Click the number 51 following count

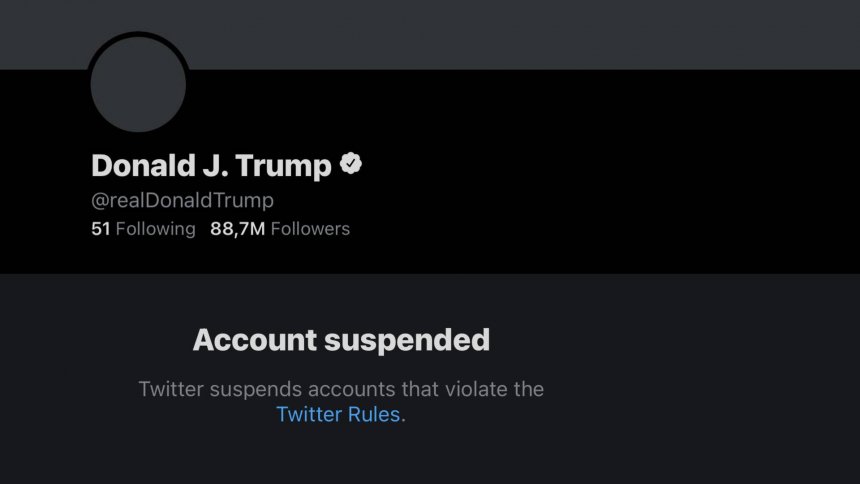click(x=100, y=229)
